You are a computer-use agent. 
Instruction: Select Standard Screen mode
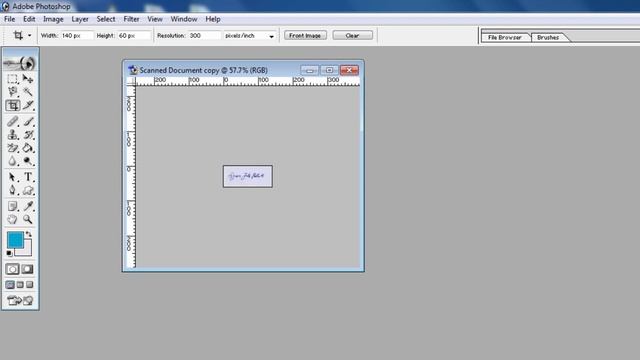click(10, 285)
